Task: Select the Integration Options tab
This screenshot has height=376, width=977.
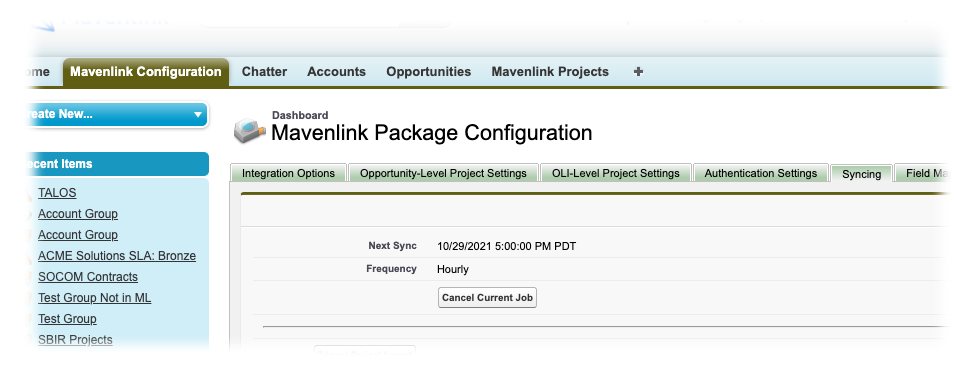Action: pyautogui.click(x=288, y=173)
